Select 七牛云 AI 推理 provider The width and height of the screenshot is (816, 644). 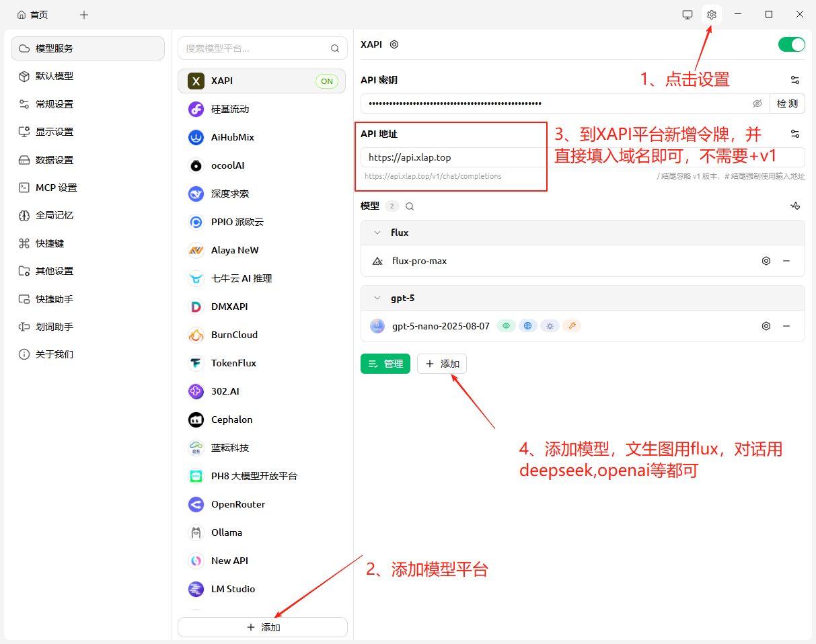tap(262, 278)
